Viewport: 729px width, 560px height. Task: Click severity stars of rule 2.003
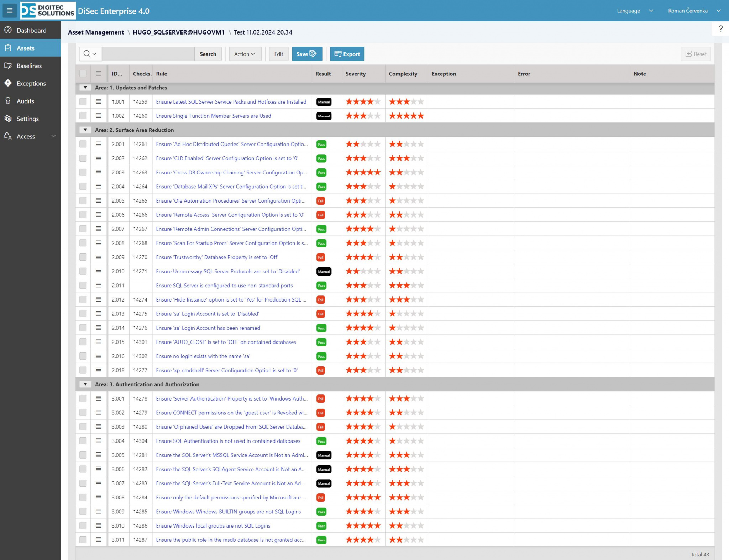coord(363,173)
